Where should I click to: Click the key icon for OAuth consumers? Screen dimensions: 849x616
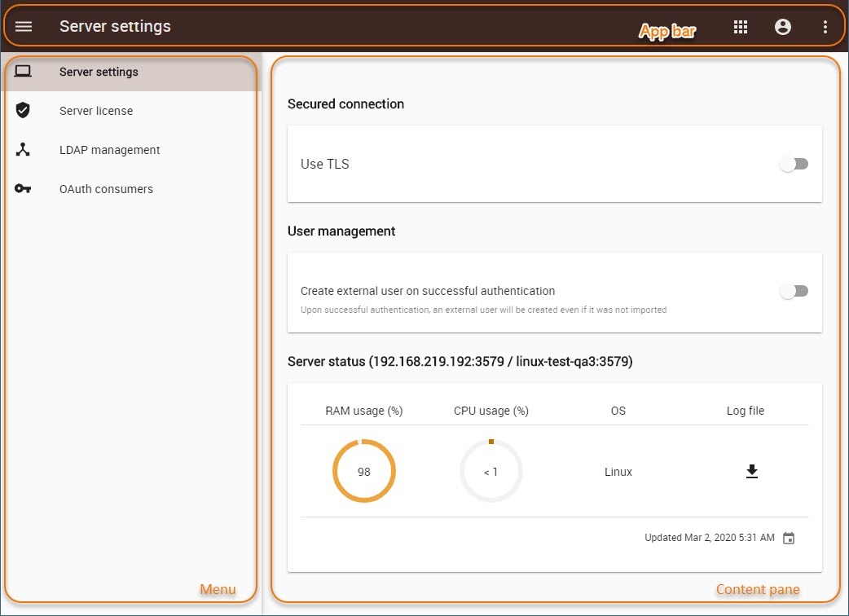[23, 189]
